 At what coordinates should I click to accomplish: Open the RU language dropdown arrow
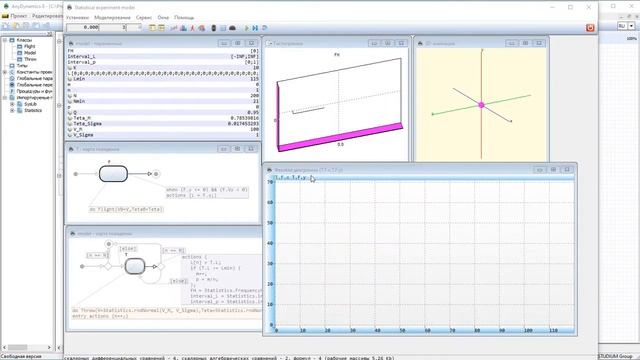pos(631,26)
